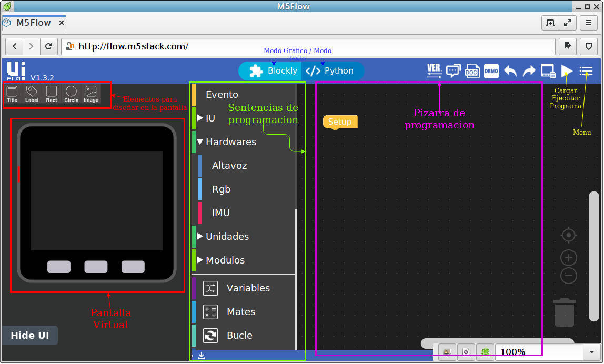Select the Evento block category

click(x=243, y=94)
